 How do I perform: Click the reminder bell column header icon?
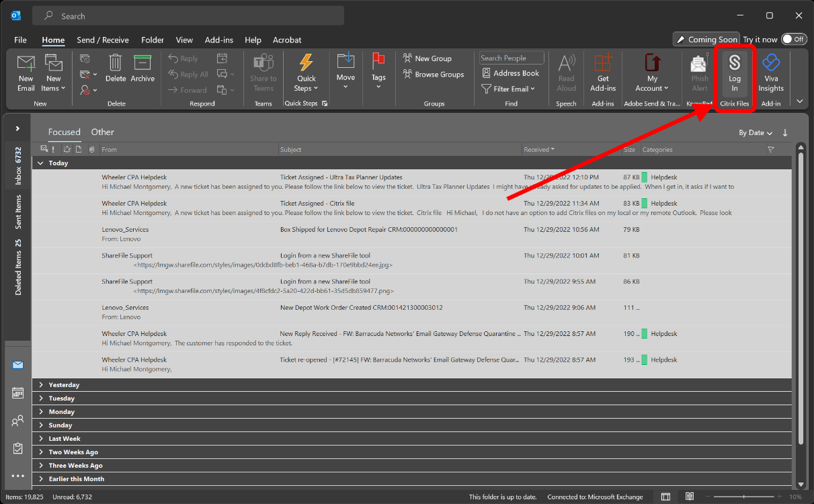tap(67, 150)
